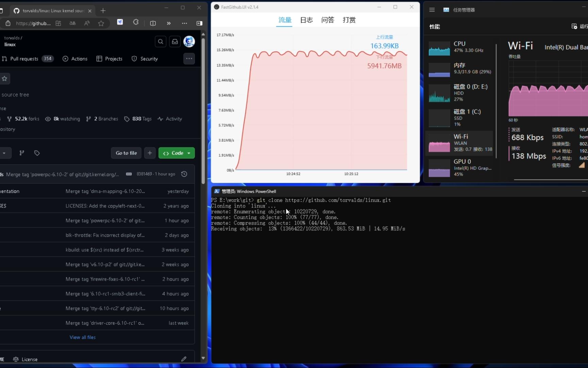Open Task Manager hamburger menu icon

(432, 10)
